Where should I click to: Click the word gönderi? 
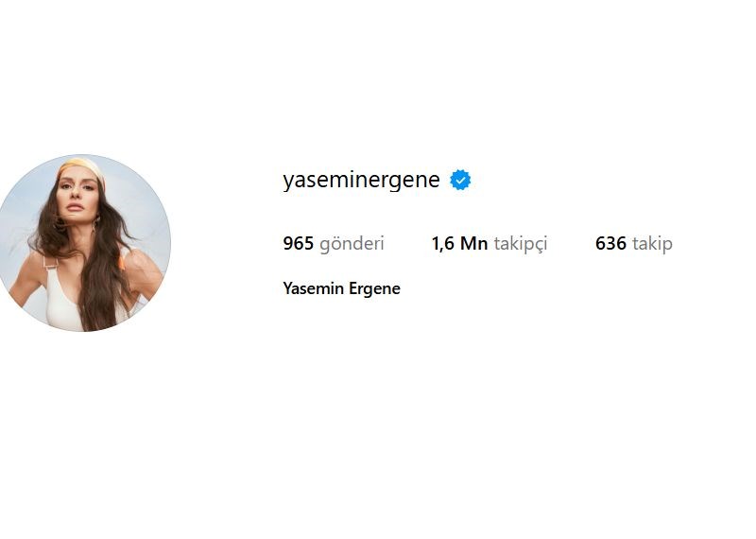(x=352, y=244)
